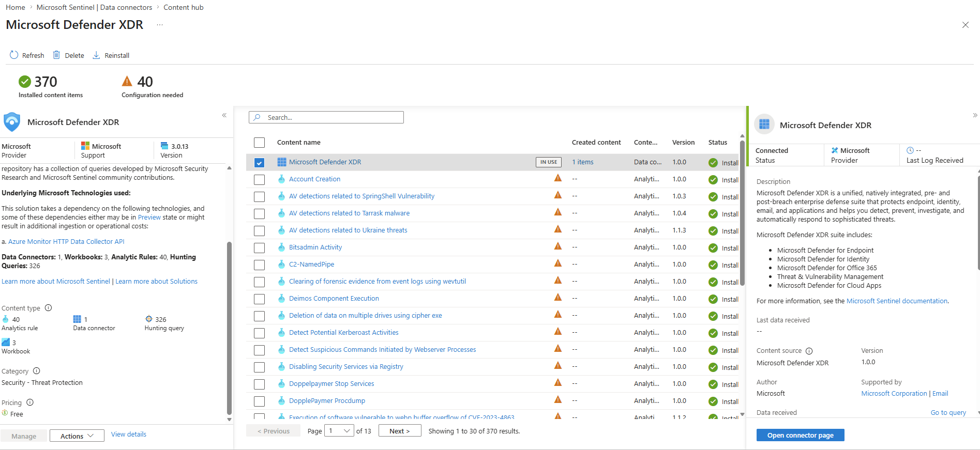The width and height of the screenshot is (980, 450).
Task: Open the Microsoft Corporation support link
Action: 894,394
